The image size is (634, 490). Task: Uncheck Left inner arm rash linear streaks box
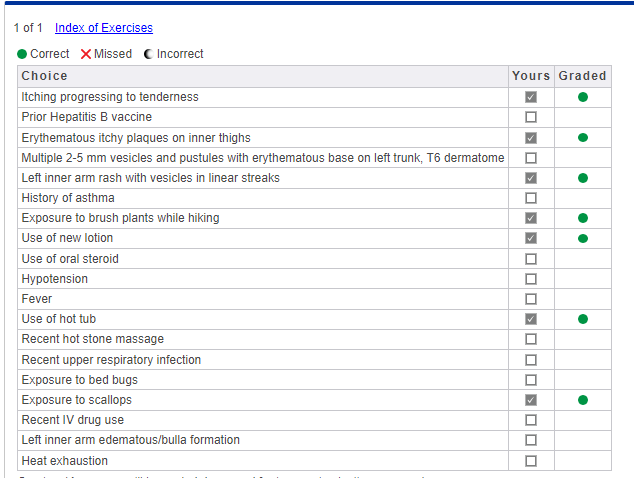[x=531, y=178]
